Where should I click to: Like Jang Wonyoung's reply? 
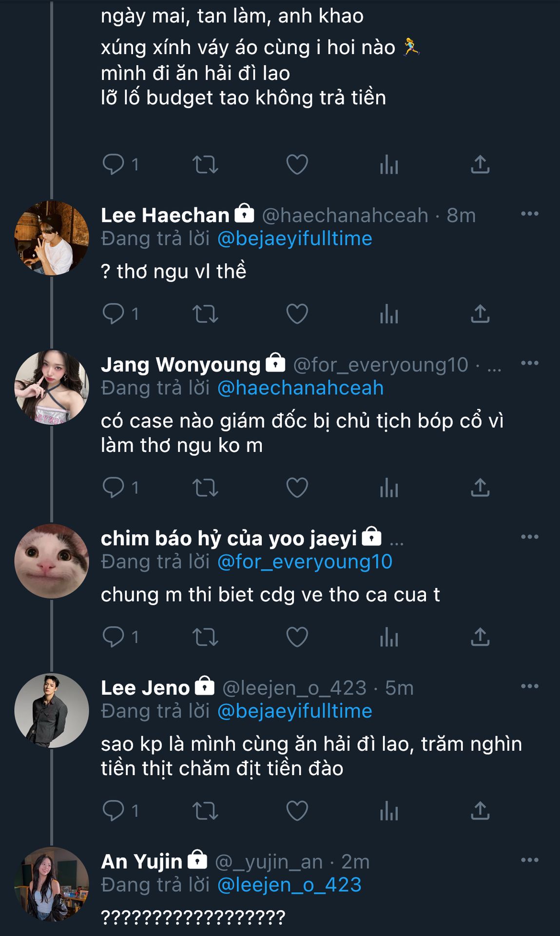[x=297, y=487]
